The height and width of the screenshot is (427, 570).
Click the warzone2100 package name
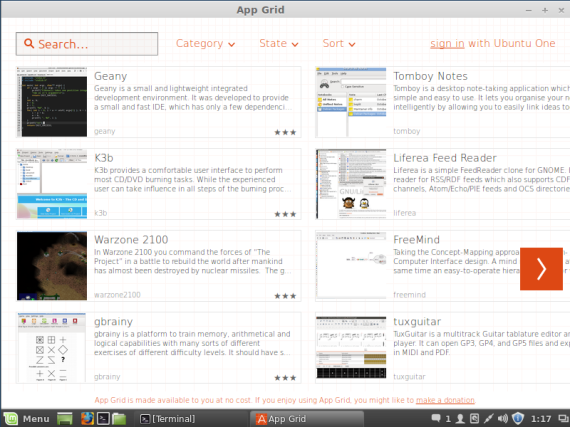[117, 295]
